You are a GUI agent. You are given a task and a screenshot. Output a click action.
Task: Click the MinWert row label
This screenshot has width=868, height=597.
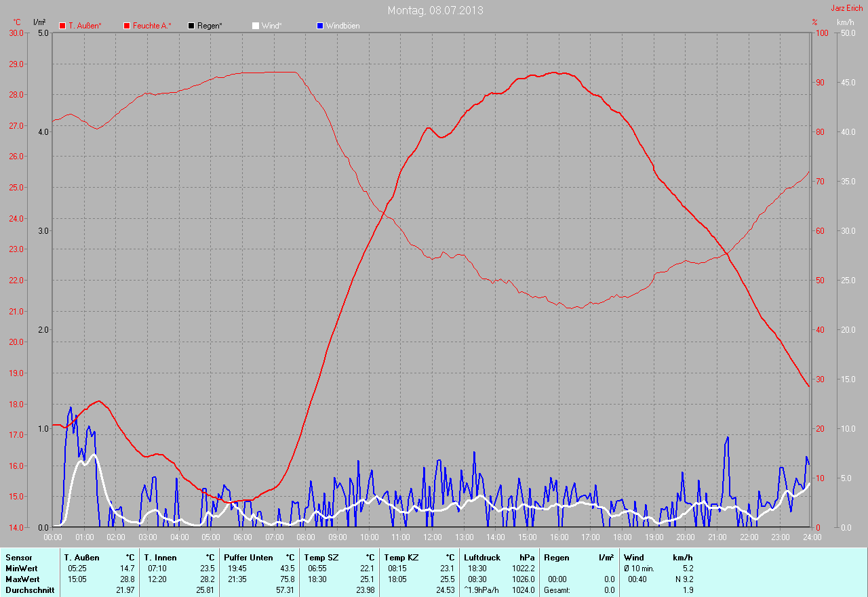(x=22, y=569)
